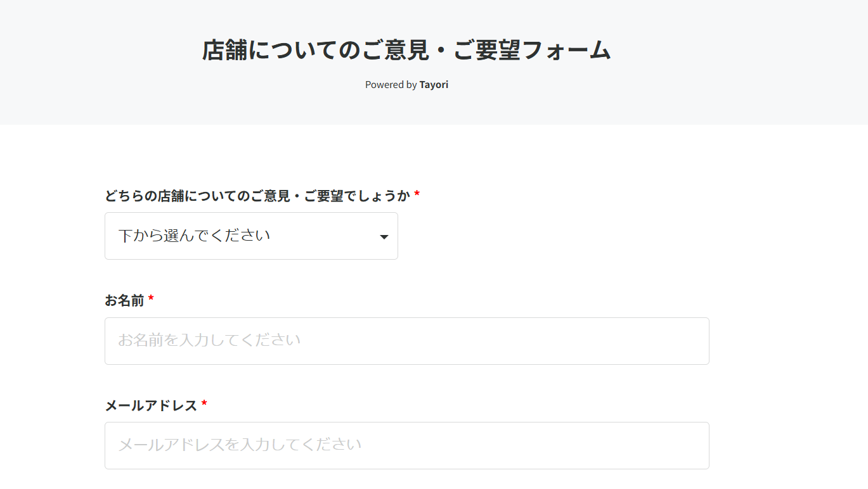Click the メールアドレス field label
Screen dimensions: 868x489
tap(151, 405)
